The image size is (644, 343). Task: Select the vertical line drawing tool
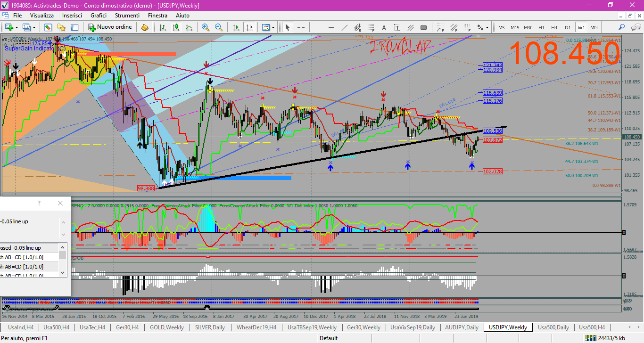pos(318,27)
